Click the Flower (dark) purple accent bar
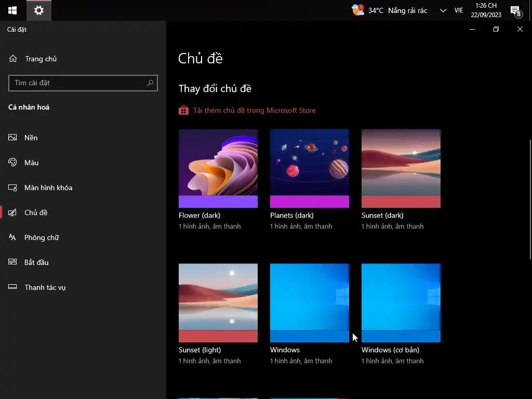This screenshot has height=399, width=532. point(218,202)
